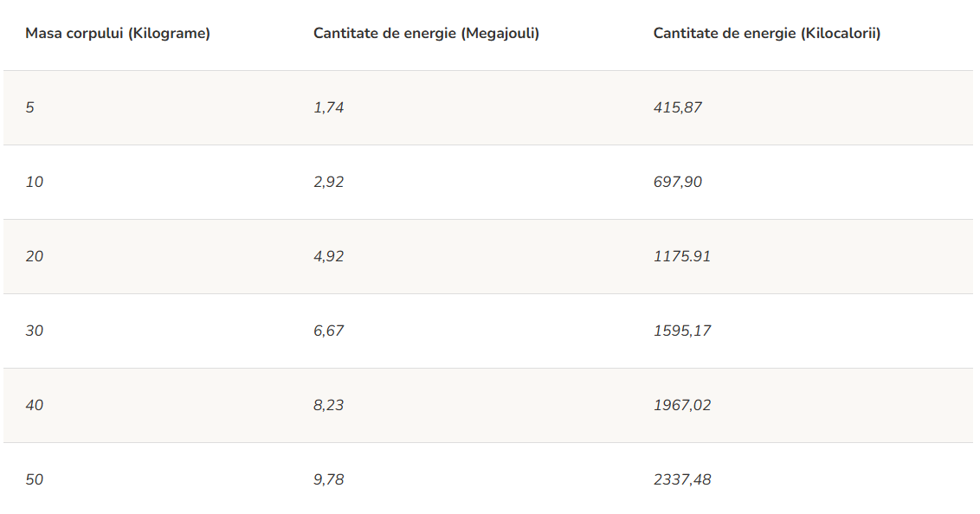
Task: Click the "Cantitate de energie (Megajouli)" header
Action: (426, 34)
